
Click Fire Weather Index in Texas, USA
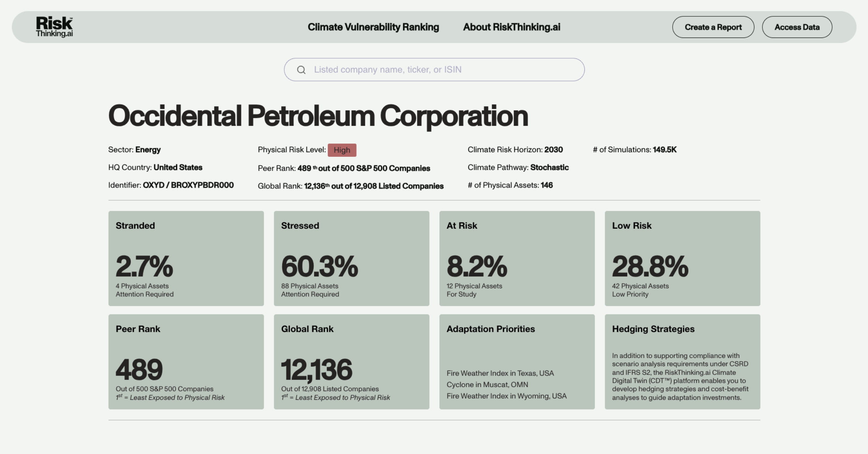click(x=500, y=373)
